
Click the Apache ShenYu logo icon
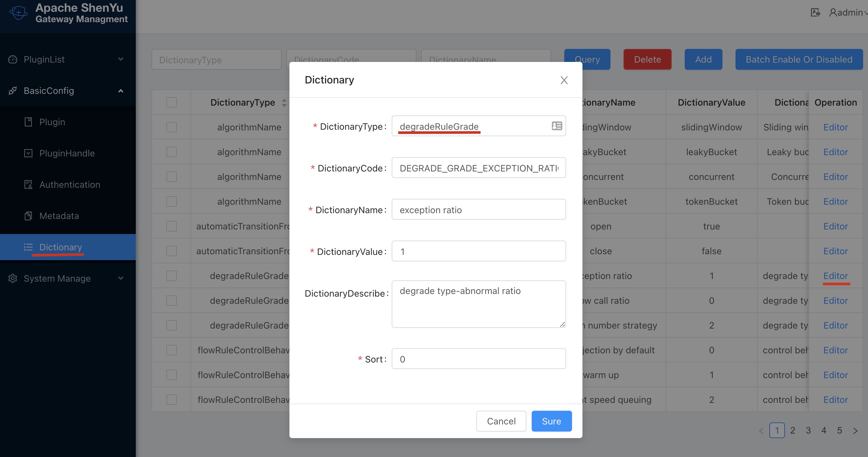tap(18, 12)
